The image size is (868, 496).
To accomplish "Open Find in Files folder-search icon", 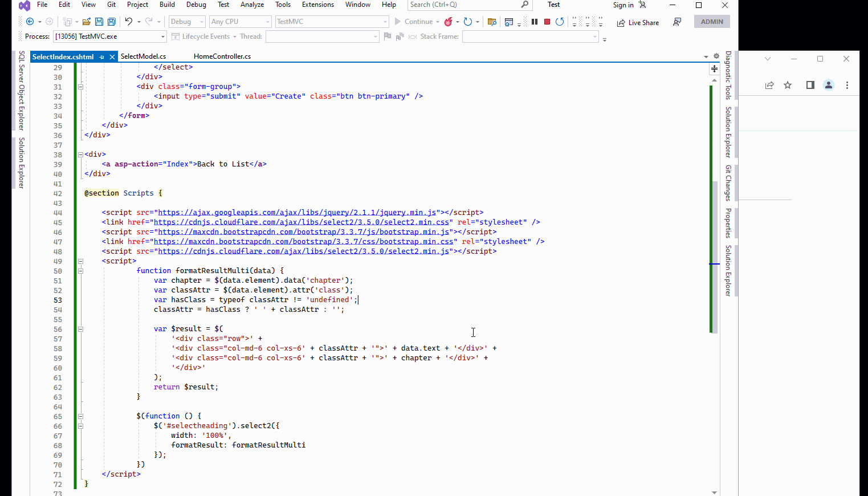I will point(492,22).
